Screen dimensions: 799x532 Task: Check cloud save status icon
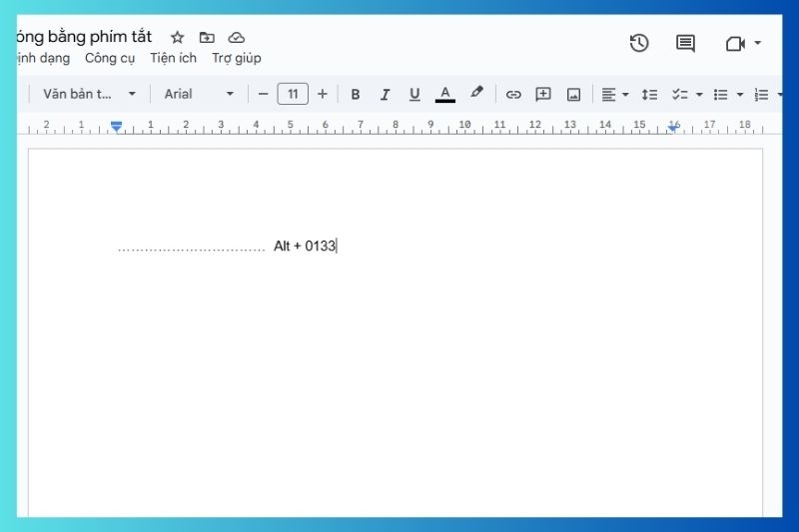[236, 38]
